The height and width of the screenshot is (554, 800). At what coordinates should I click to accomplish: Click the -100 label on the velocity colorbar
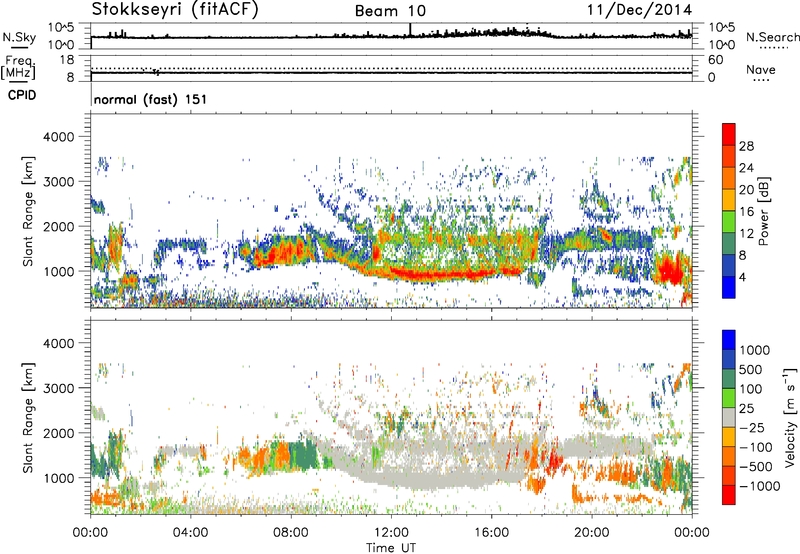coord(755,447)
